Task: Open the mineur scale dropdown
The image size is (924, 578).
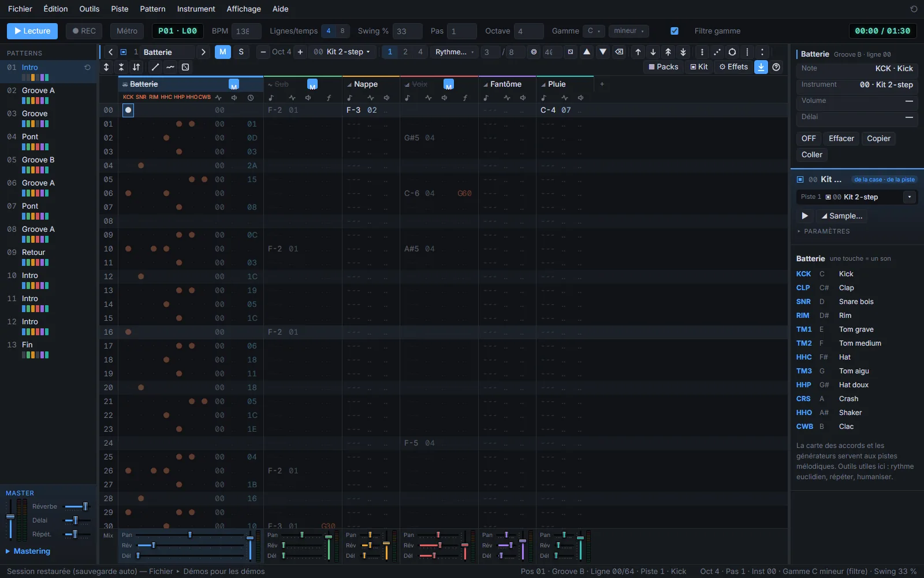Action: (629, 31)
